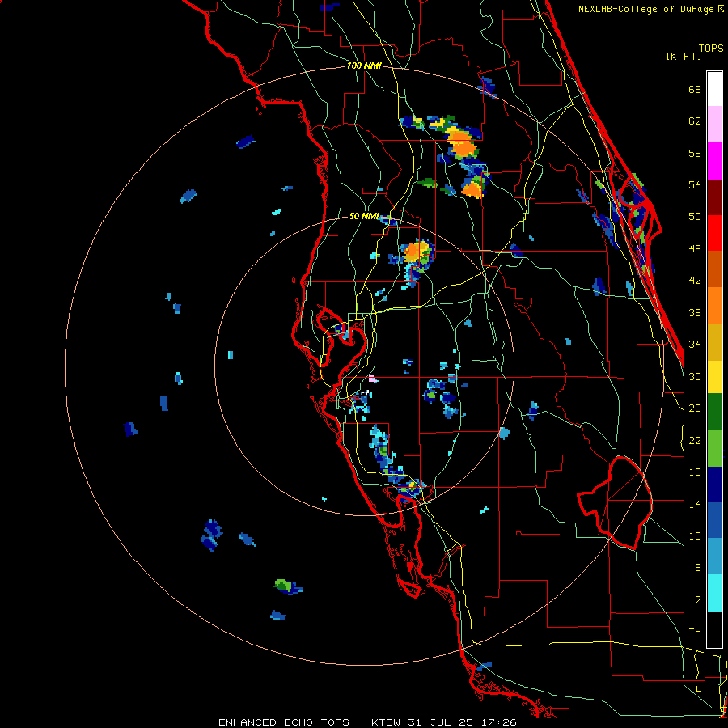
Task: Click the 50 NMI range ring label
Action: 364,216
